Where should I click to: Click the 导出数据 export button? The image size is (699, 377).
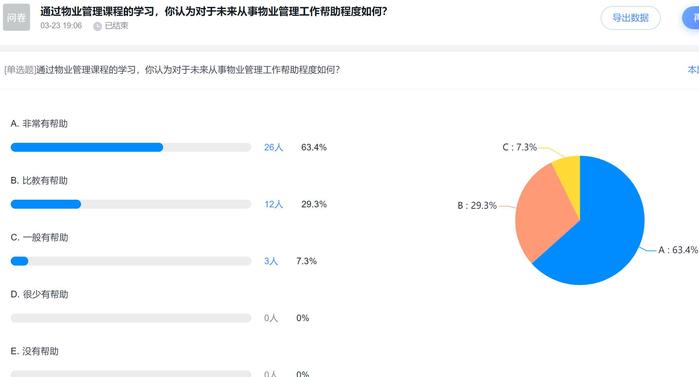(630, 18)
